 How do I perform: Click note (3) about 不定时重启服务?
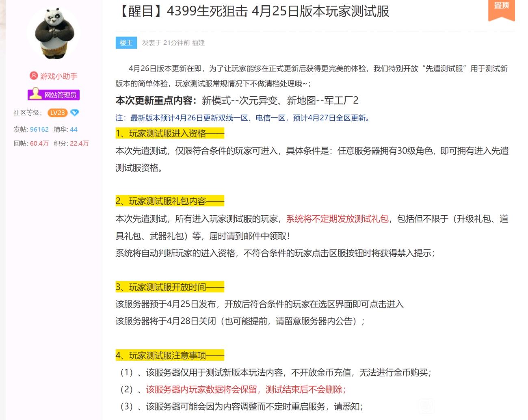point(240,407)
